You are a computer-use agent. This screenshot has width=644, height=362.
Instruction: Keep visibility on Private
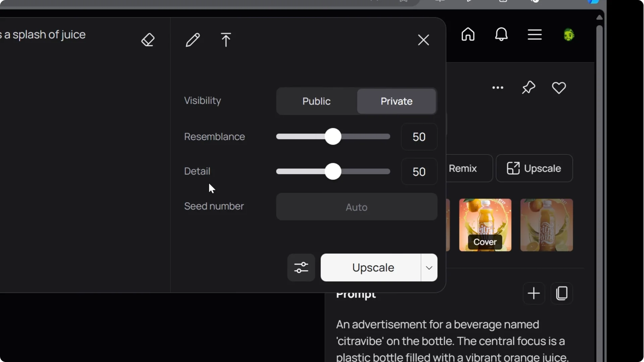[396, 101]
